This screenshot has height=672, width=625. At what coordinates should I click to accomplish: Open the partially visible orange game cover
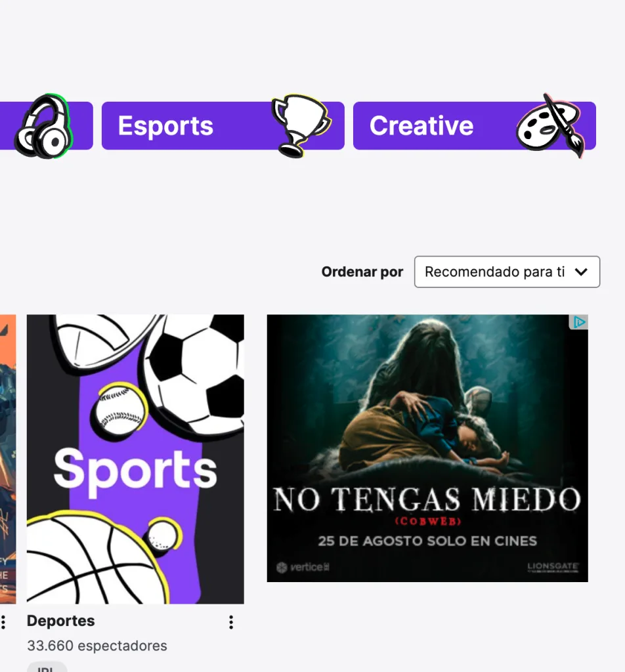[x=8, y=459]
